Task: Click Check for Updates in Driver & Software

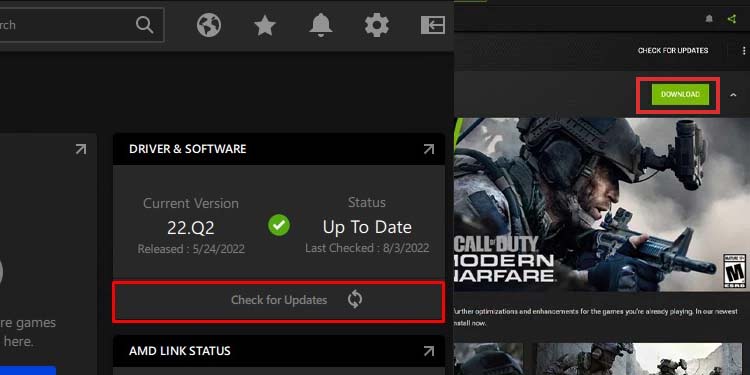Action: (x=278, y=301)
